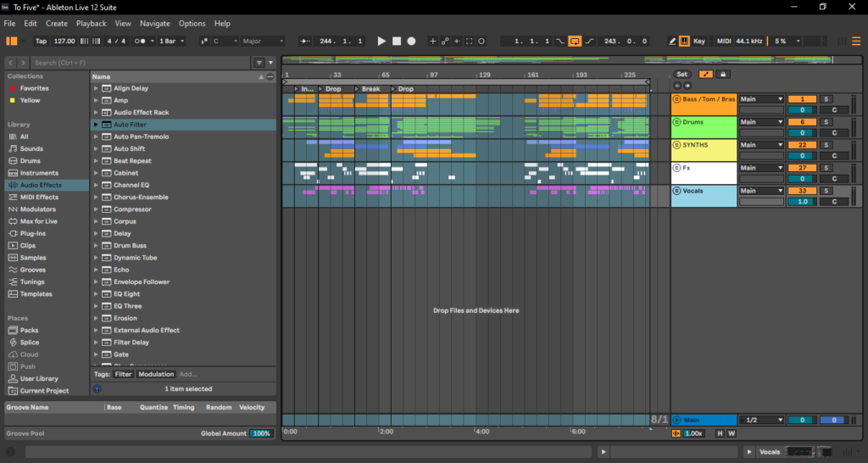Click the Stop playback button
The height and width of the screenshot is (463, 868).
[396, 41]
